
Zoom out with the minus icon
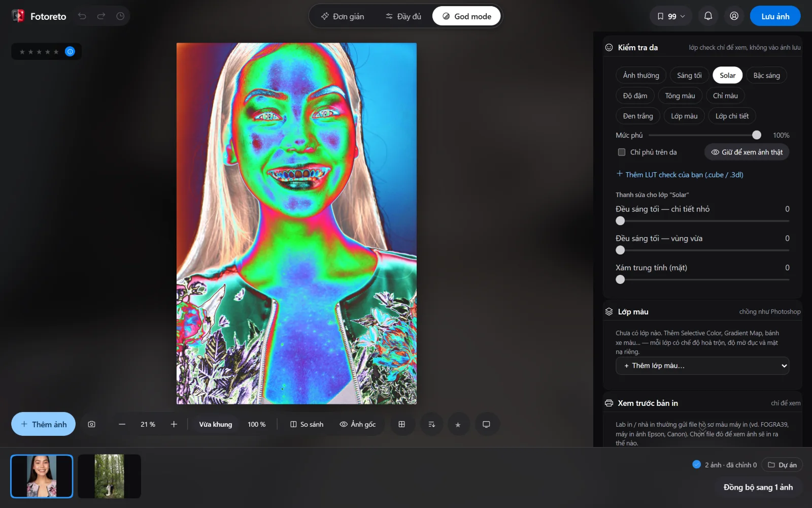click(x=122, y=424)
